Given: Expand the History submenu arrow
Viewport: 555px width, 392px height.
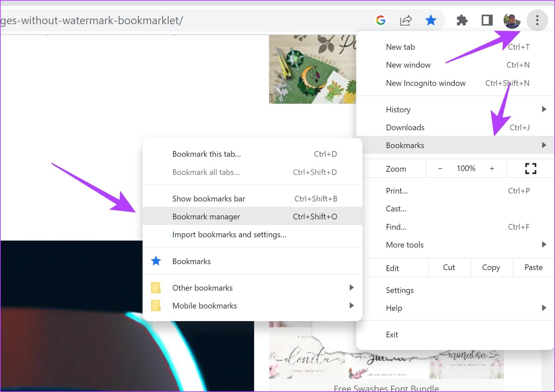Looking at the screenshot, I should tap(544, 109).
